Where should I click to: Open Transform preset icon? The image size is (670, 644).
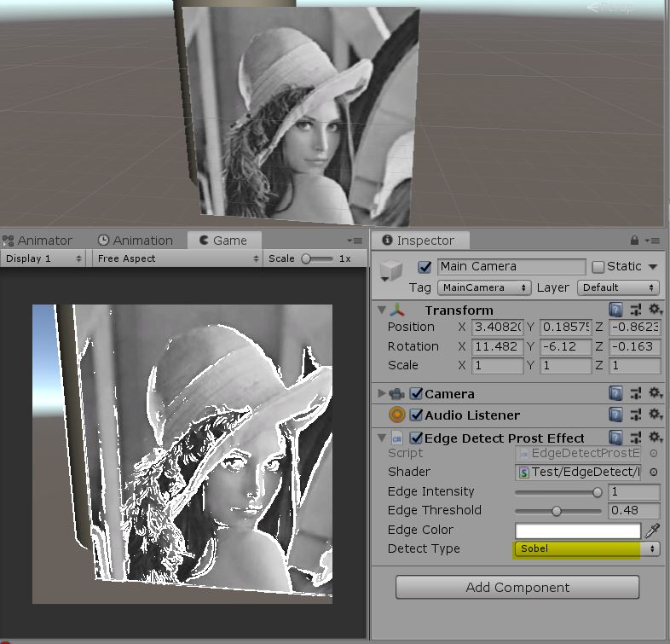[636, 309]
